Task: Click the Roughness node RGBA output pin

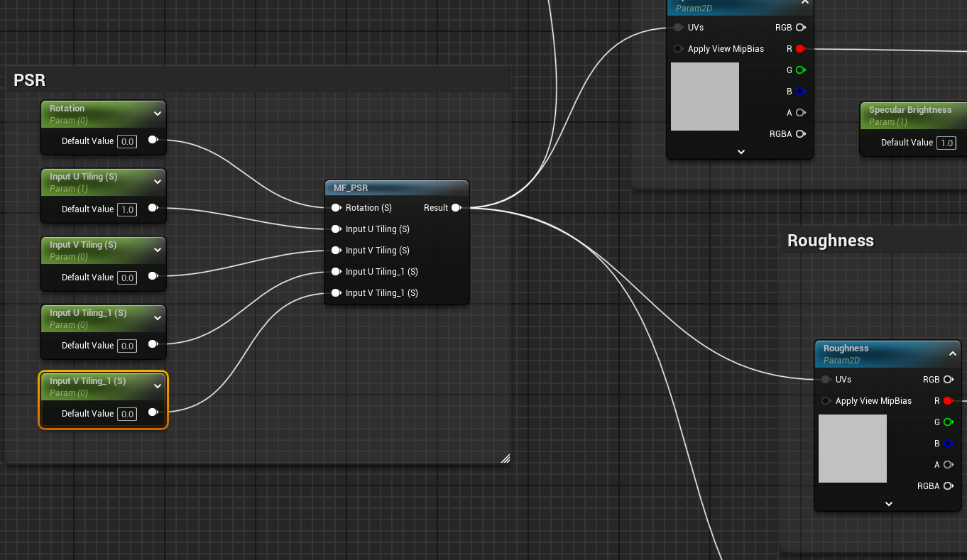Action: pyautogui.click(x=948, y=486)
